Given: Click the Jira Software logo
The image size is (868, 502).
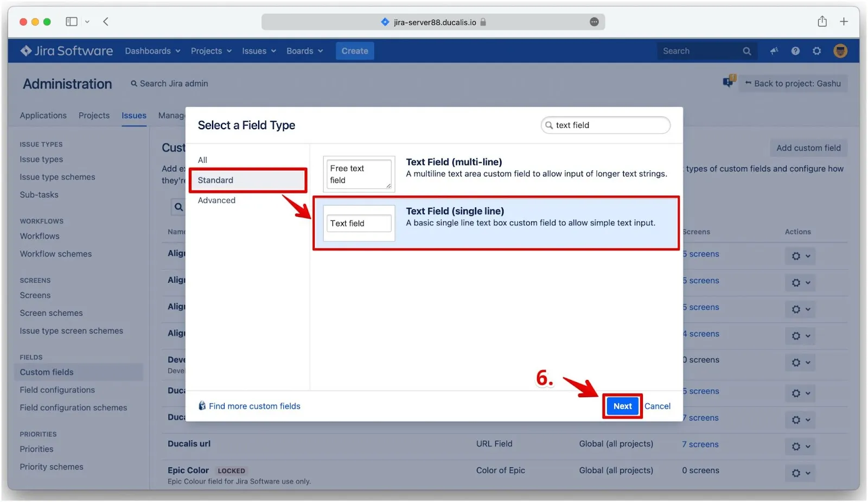Looking at the screenshot, I should click(66, 51).
